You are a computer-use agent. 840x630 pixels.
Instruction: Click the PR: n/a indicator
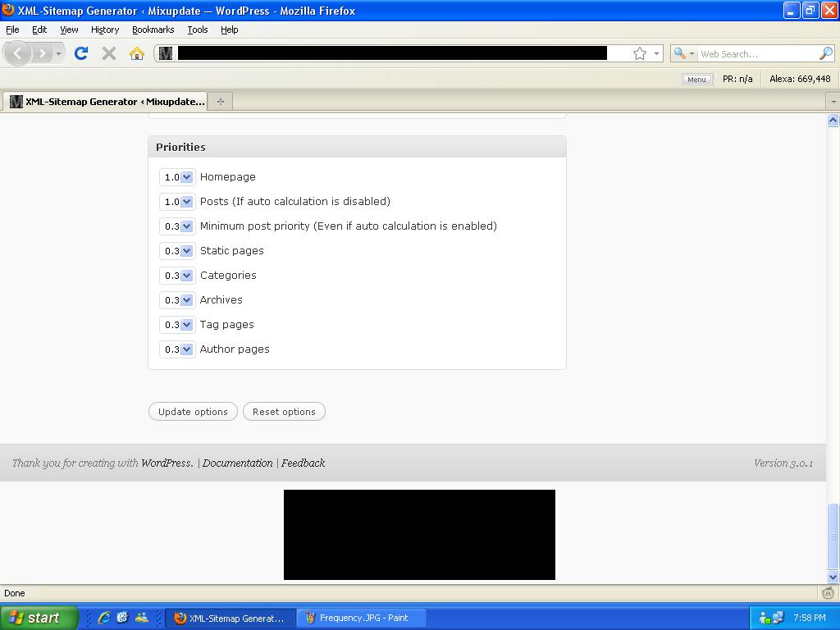(737, 79)
